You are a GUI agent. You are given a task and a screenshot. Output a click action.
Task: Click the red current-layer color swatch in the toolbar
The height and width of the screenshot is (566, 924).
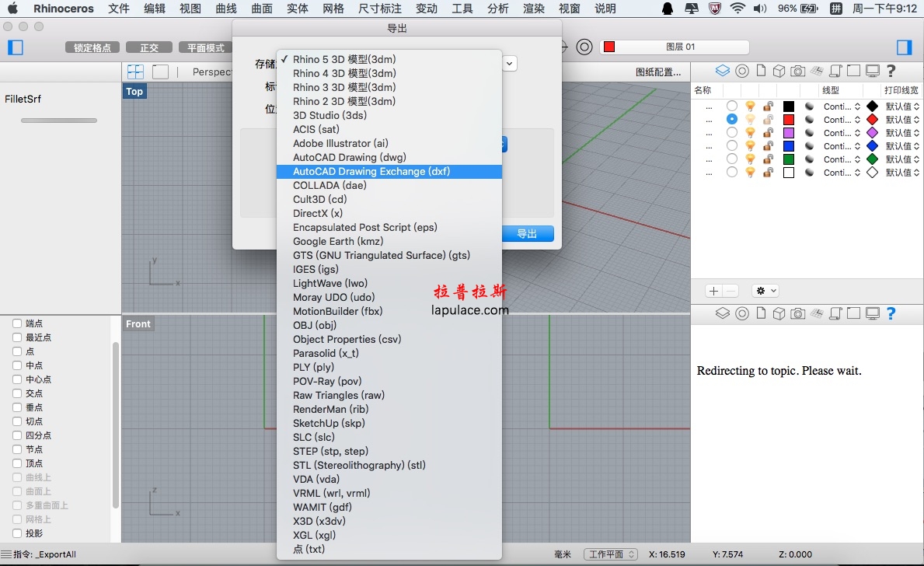(609, 47)
